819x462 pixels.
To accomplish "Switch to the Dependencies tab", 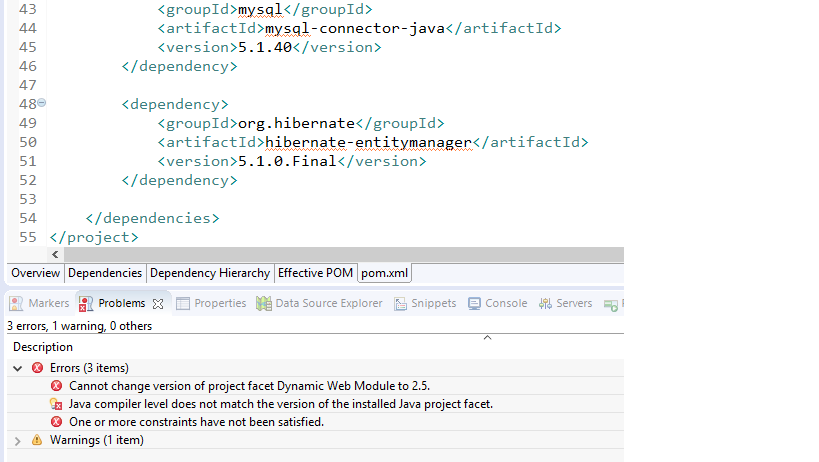I will 105,273.
